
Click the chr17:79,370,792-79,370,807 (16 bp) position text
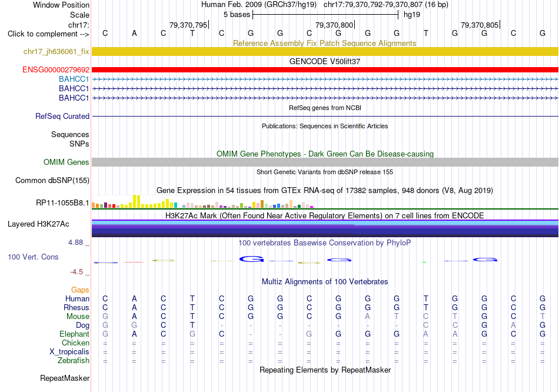coord(386,5)
